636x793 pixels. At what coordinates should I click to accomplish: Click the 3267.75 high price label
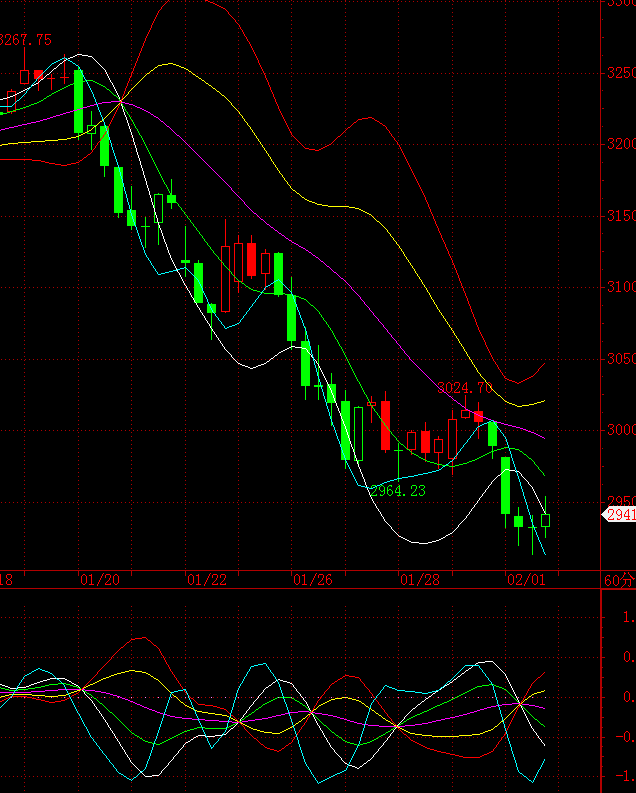pyautogui.click(x=25, y=40)
